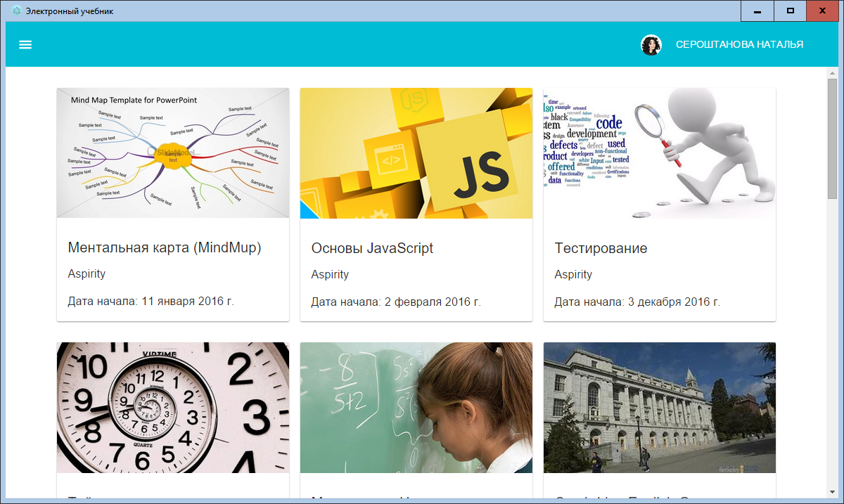Viewport: 844px width, 504px height.
Task: Open the girl at chalkboard course image
Action: click(416, 408)
